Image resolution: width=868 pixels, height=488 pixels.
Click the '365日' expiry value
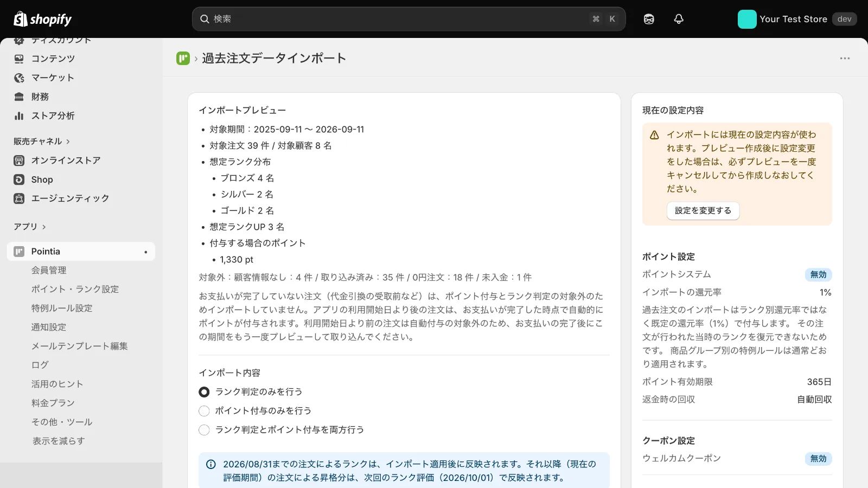tap(819, 382)
